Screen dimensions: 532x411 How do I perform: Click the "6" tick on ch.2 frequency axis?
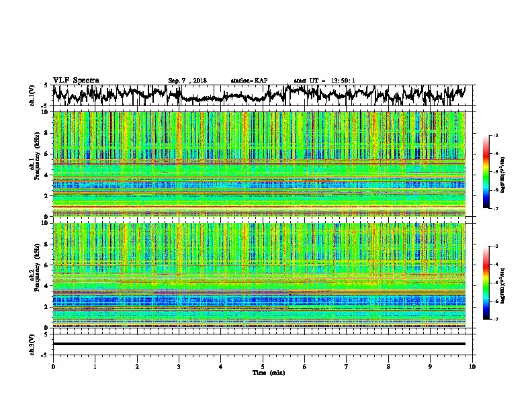48,265
